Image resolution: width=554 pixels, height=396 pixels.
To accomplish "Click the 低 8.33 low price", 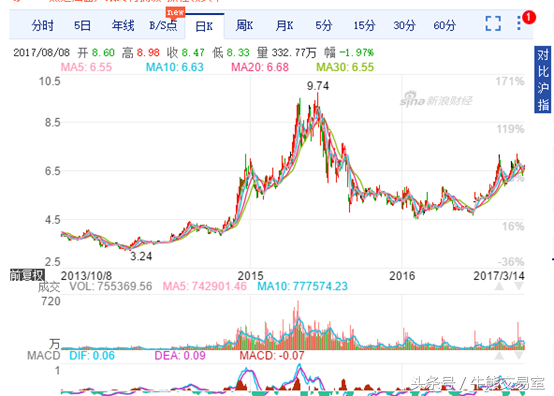I will click(x=231, y=53).
